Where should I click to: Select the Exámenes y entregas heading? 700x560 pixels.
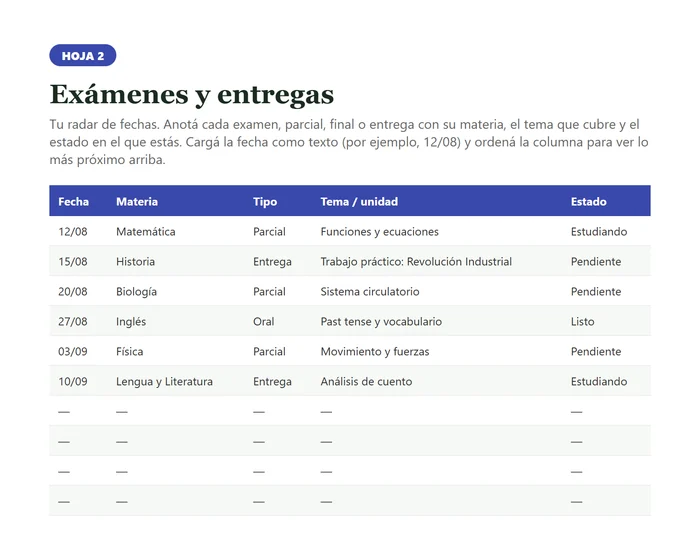tap(192, 94)
